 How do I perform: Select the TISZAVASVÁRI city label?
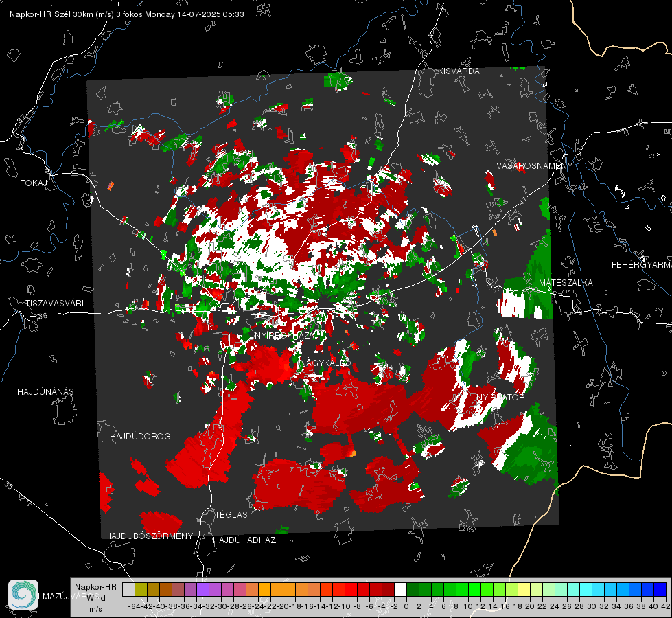point(54,304)
